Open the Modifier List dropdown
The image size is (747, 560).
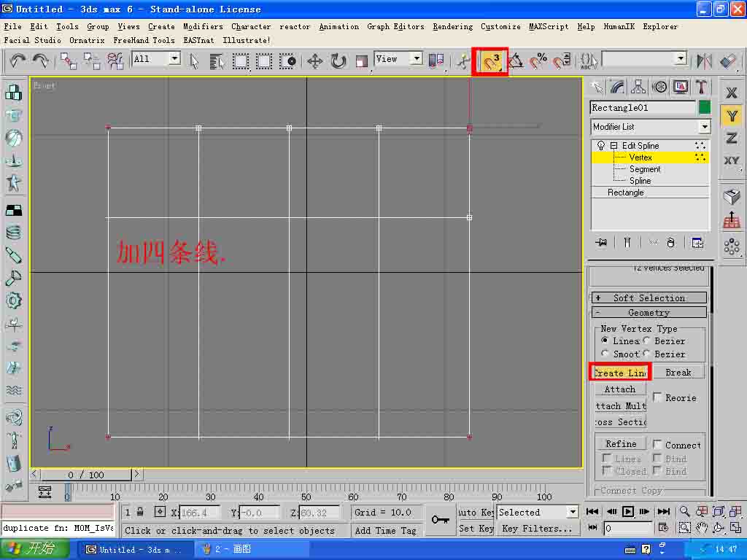point(705,127)
